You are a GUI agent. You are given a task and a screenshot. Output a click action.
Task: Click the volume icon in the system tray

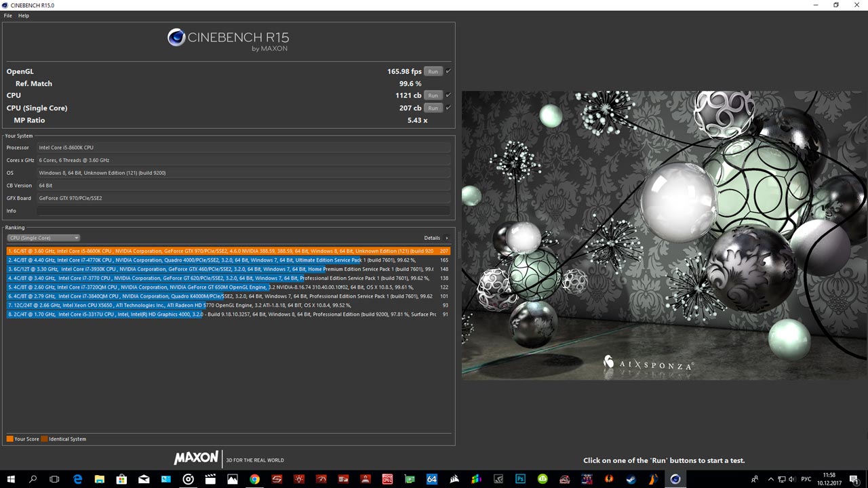coord(793,479)
